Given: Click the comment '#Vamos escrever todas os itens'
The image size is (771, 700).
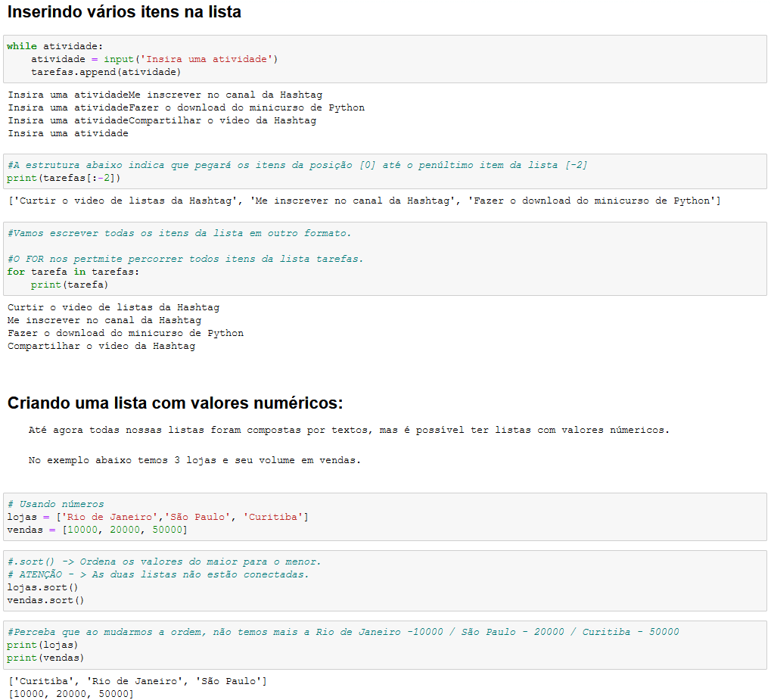Looking at the screenshot, I should pyautogui.click(x=179, y=233).
